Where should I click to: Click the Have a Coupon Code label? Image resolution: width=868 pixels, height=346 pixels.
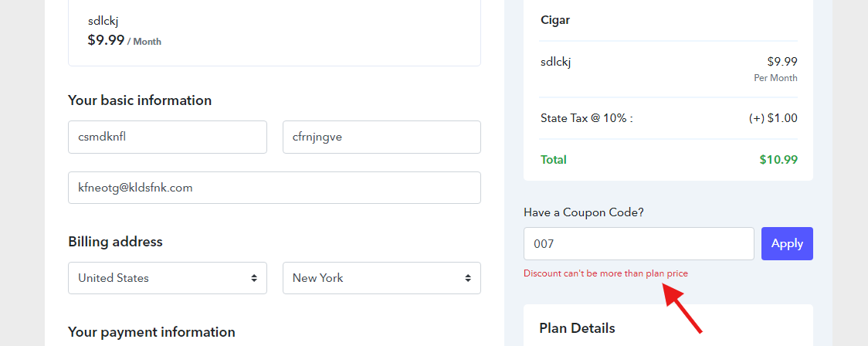click(584, 212)
